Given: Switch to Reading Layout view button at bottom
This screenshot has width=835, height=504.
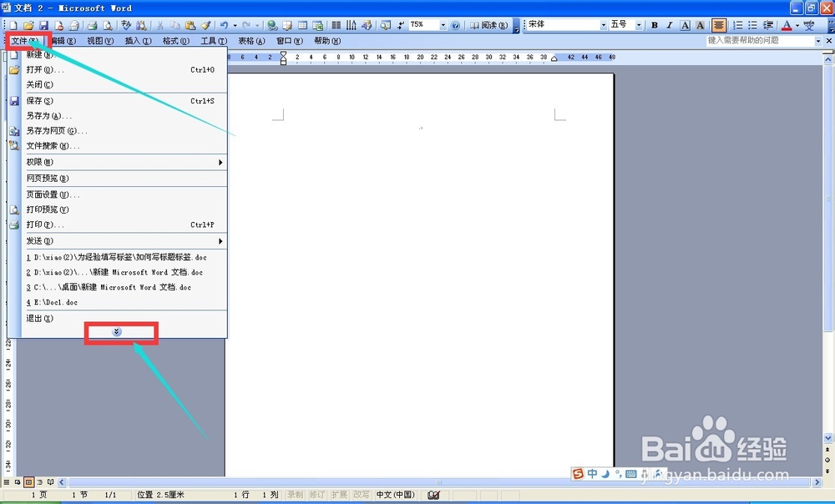Looking at the screenshot, I should (51, 482).
